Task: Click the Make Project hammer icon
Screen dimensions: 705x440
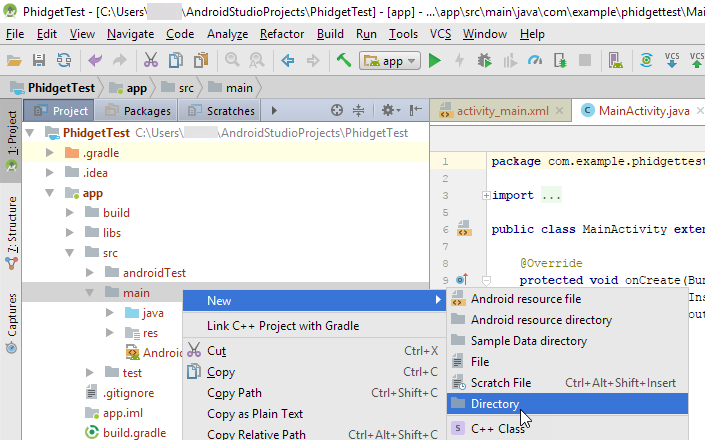Action: pos(344,60)
